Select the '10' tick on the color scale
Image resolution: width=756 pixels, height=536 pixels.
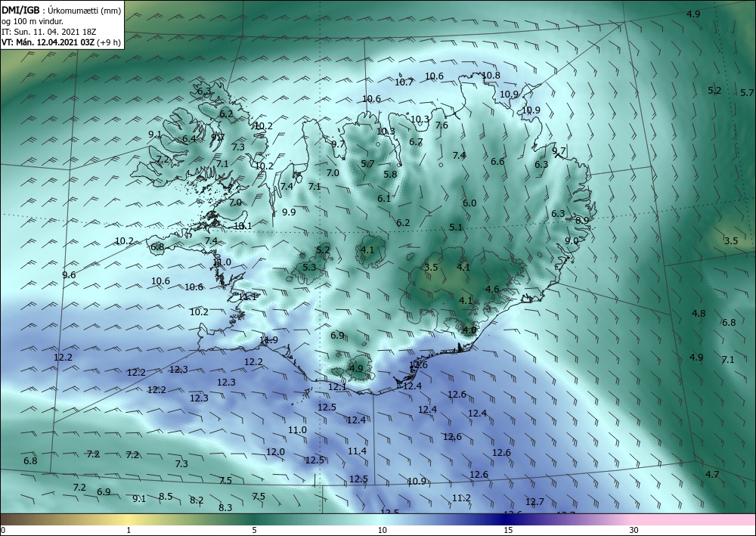[382, 530]
